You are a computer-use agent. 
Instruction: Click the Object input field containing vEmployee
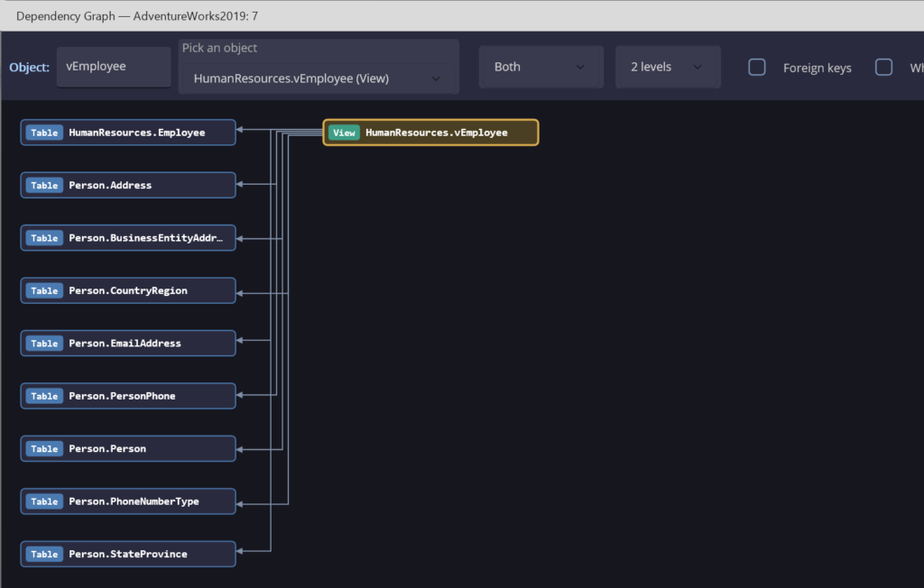(x=114, y=67)
